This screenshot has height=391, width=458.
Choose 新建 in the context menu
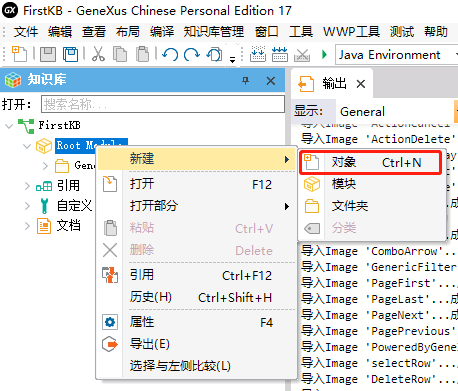[x=196, y=159]
